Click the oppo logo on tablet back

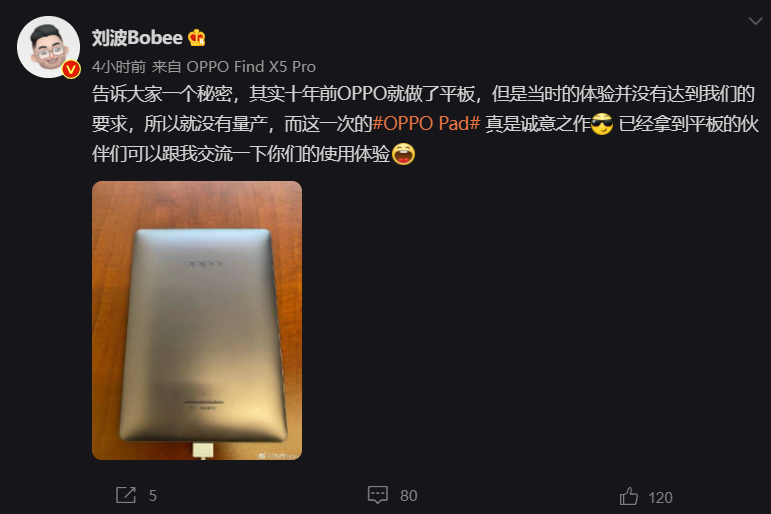(203, 264)
